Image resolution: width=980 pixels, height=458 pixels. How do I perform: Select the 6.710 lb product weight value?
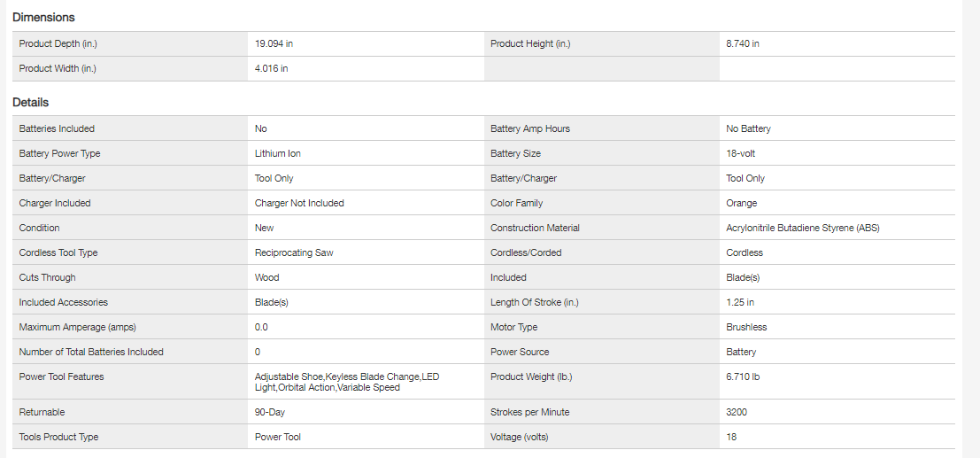tap(743, 376)
